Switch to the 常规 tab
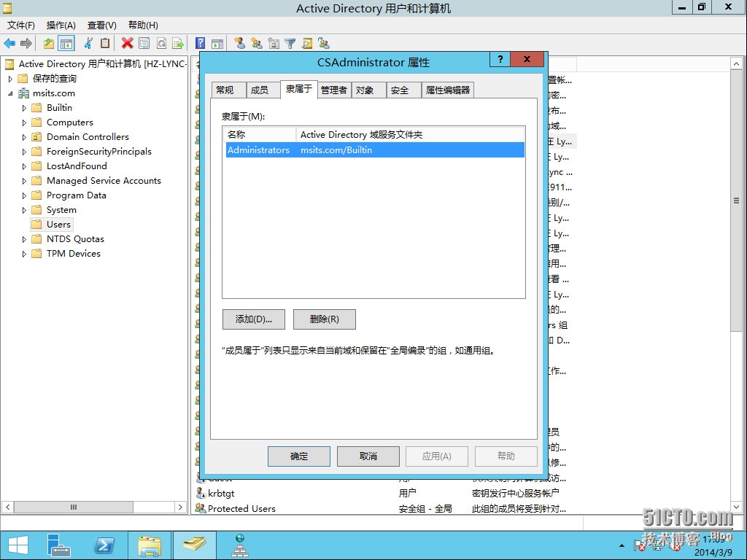The image size is (747, 560). click(x=228, y=90)
